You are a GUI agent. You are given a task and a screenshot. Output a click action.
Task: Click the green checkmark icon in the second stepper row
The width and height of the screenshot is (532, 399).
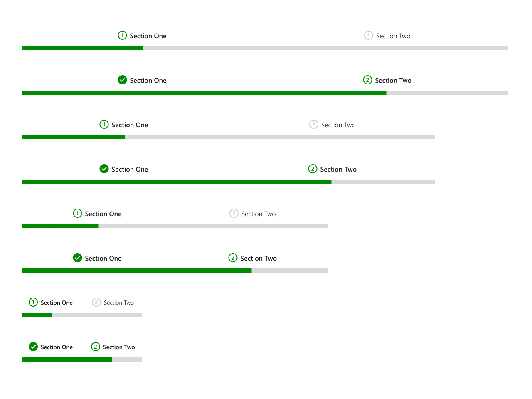[122, 80]
